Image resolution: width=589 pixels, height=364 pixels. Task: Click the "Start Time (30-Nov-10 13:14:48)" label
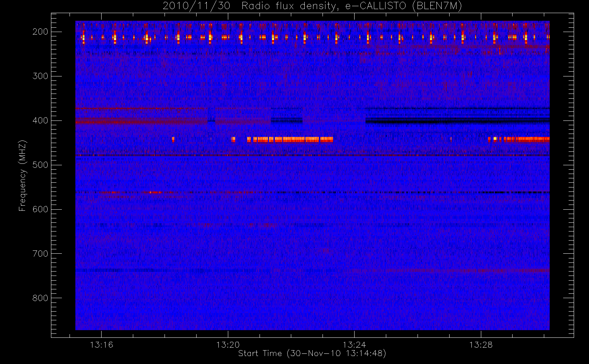coord(312,353)
